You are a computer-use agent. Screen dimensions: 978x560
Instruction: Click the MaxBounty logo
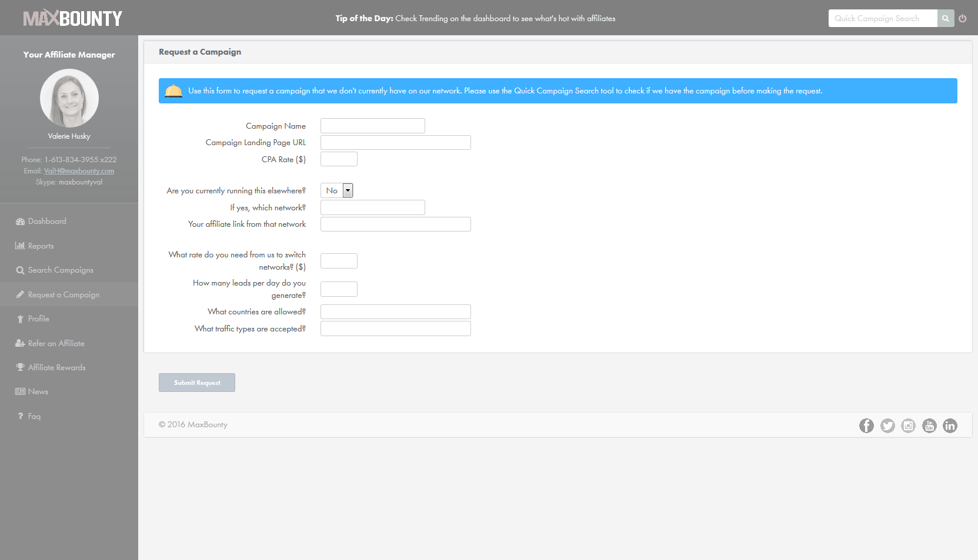coord(72,18)
